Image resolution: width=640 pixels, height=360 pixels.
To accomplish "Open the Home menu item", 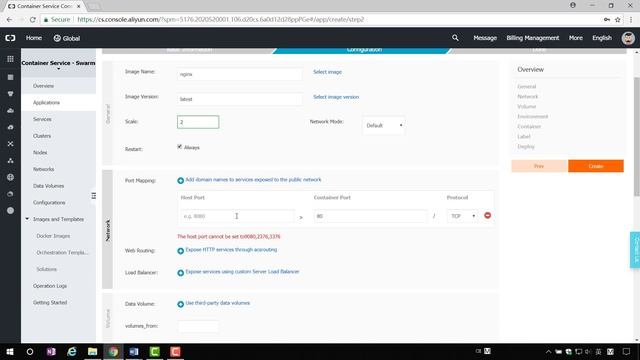I will [34, 38].
